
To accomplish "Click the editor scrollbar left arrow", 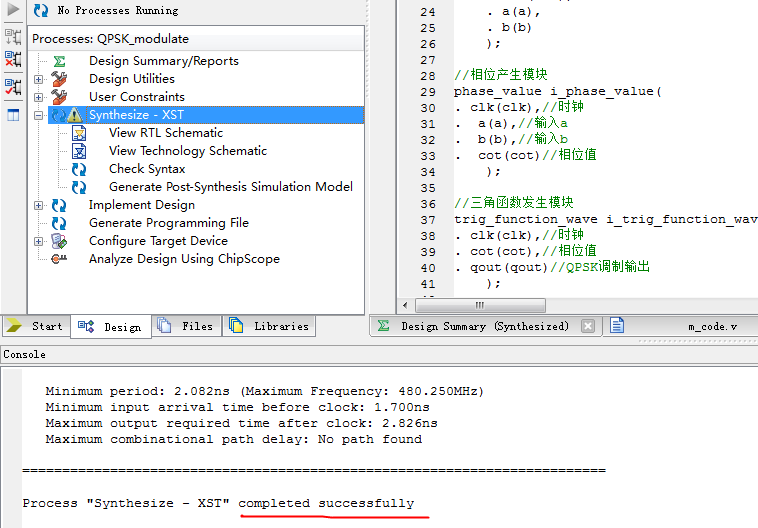I will tap(405, 306).
